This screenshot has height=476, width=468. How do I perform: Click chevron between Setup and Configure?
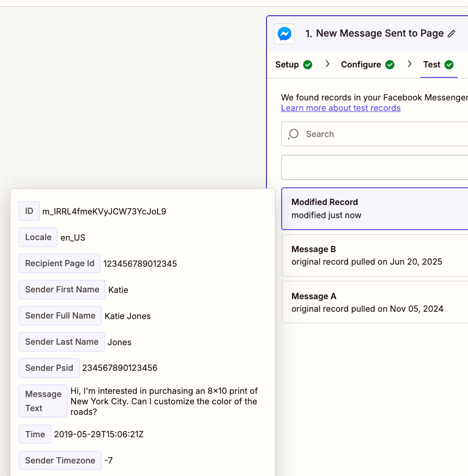327,64
